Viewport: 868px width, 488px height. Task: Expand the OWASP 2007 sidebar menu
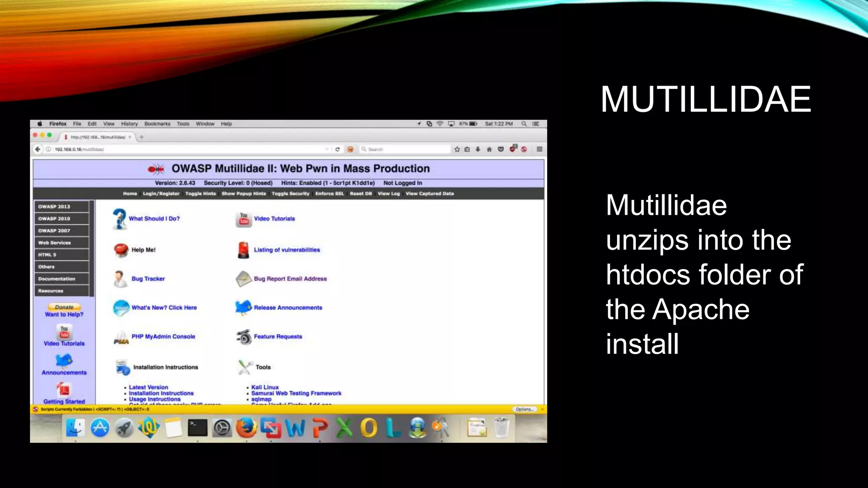point(62,230)
